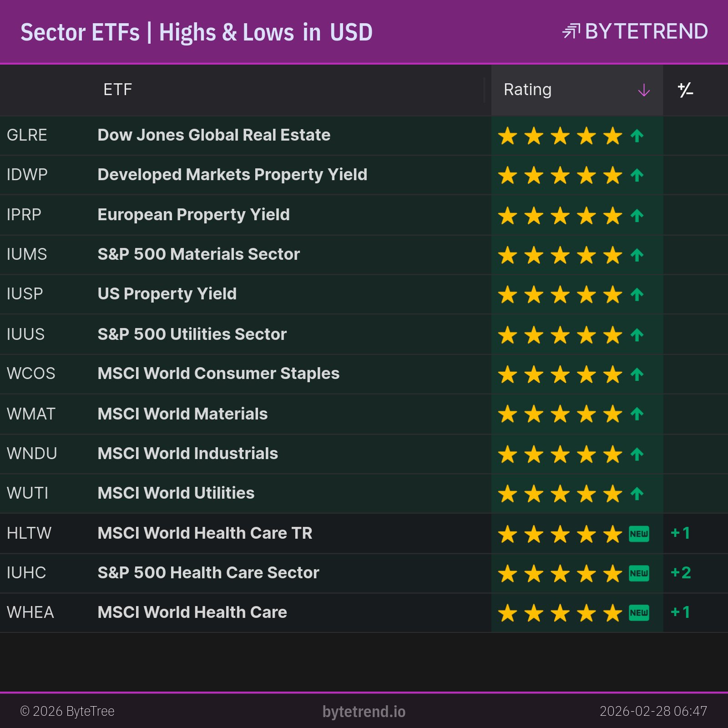This screenshot has width=728, height=728.
Task: Open the MSCI World Consumer Staples row
Action: 218,374
